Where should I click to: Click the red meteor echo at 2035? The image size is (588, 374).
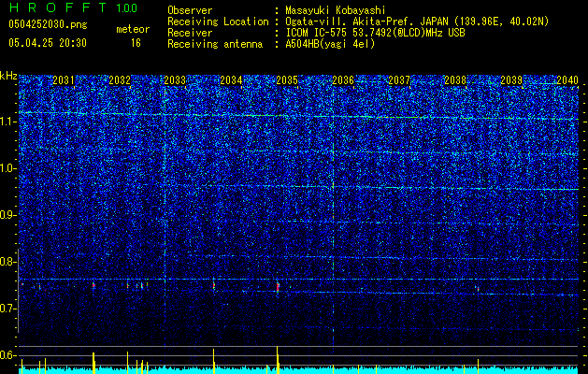point(278,287)
